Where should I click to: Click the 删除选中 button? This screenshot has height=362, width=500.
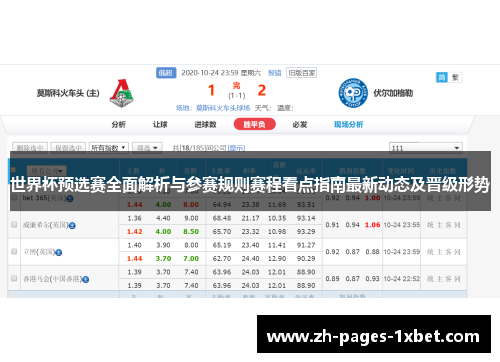click(30, 147)
